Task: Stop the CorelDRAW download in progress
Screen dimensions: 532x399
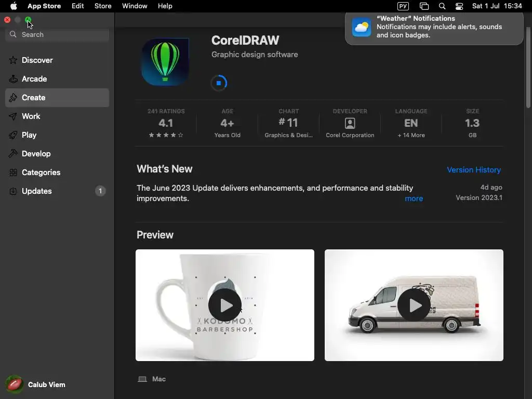Action: click(x=219, y=83)
